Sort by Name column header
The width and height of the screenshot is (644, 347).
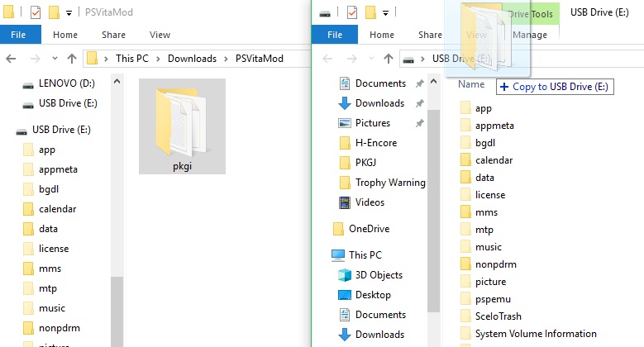click(471, 84)
